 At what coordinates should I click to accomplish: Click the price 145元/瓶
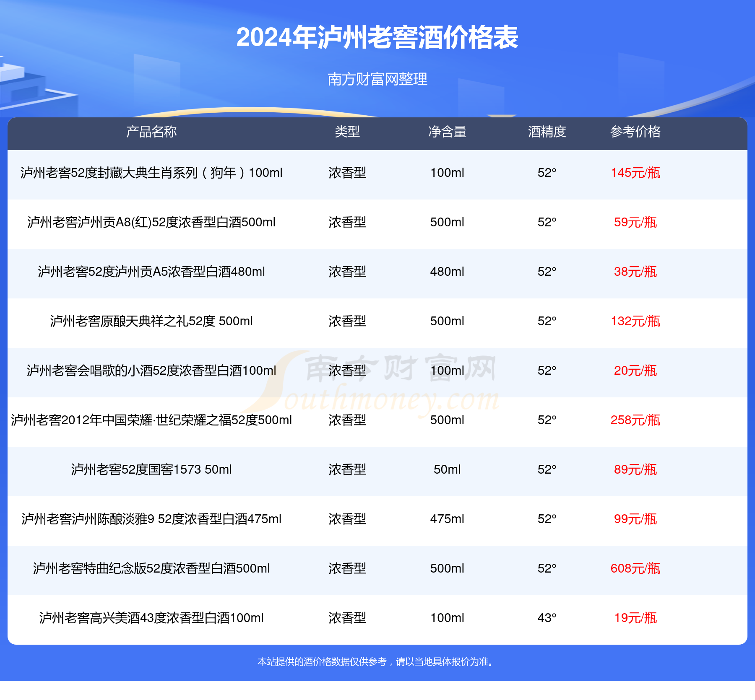[x=635, y=173]
